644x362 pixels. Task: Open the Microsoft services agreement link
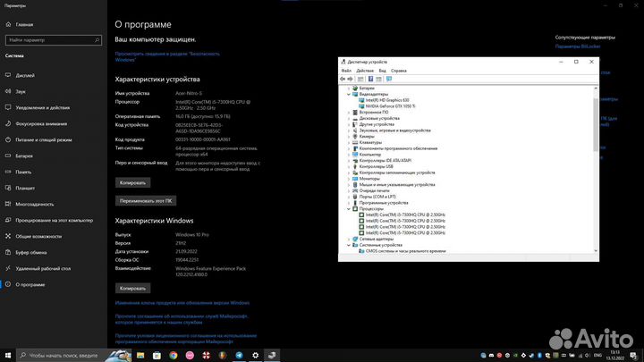[182, 319]
